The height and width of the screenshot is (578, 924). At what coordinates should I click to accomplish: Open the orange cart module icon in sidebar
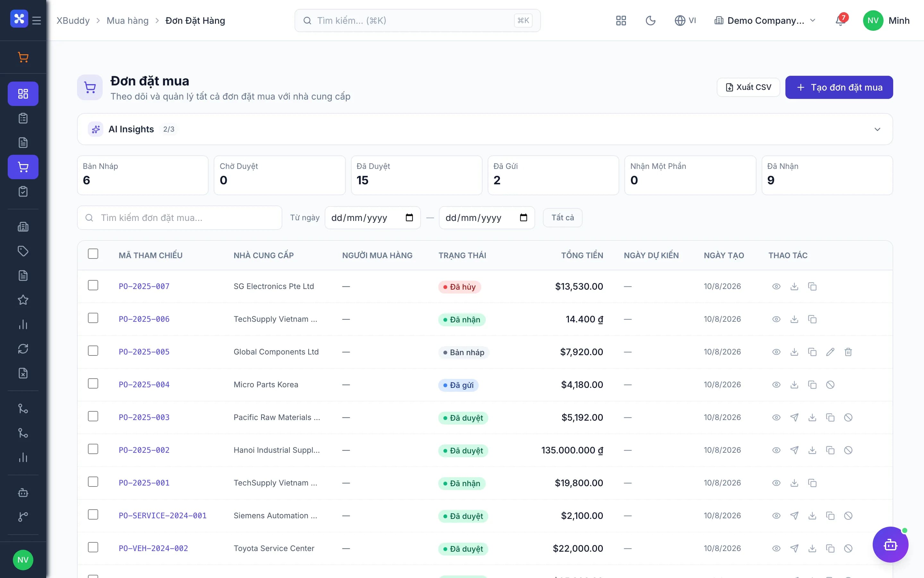23,57
